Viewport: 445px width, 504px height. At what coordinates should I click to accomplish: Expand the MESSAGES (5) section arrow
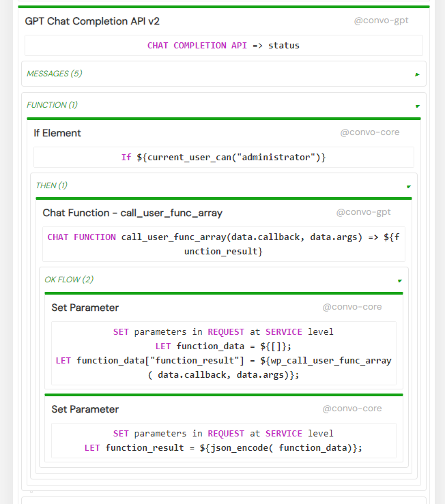[x=417, y=74]
